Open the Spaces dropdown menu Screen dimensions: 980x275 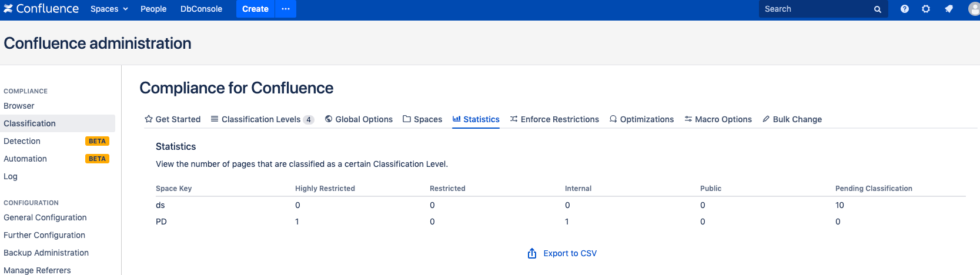click(109, 9)
